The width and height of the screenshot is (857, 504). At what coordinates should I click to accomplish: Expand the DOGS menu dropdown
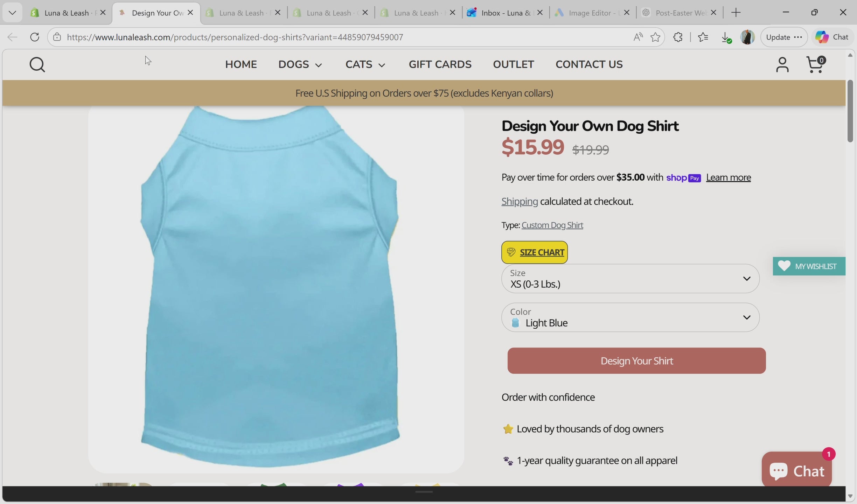tap(300, 64)
